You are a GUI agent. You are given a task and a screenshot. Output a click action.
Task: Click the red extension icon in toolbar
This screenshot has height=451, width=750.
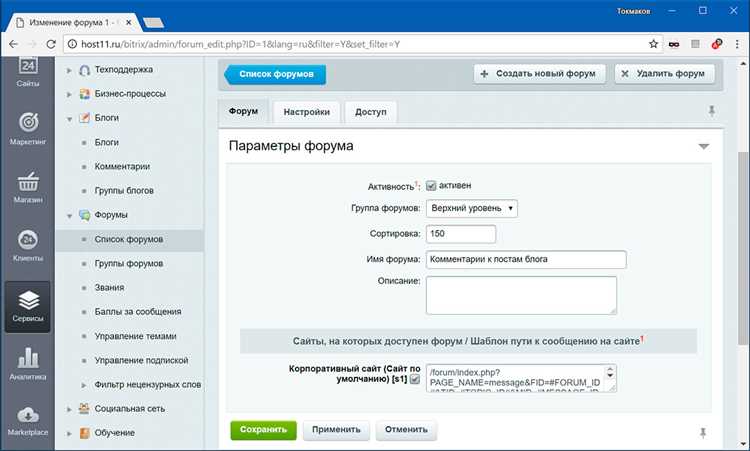pos(717,44)
